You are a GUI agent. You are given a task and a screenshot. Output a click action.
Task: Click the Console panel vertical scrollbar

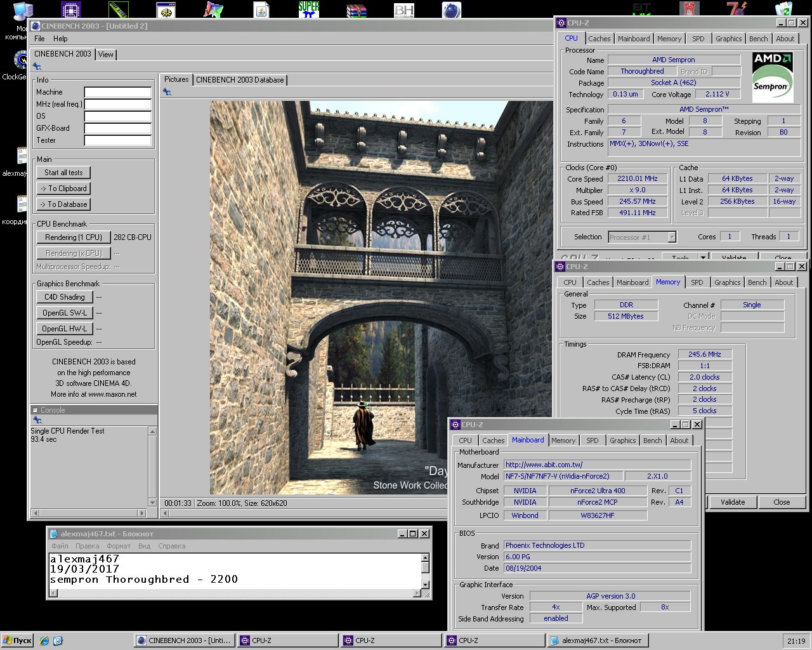click(x=152, y=467)
